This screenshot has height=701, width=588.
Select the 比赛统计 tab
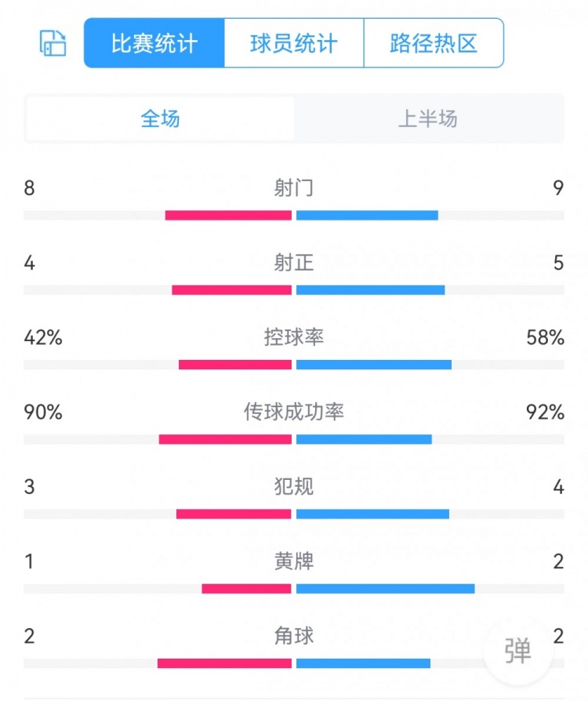pos(154,43)
